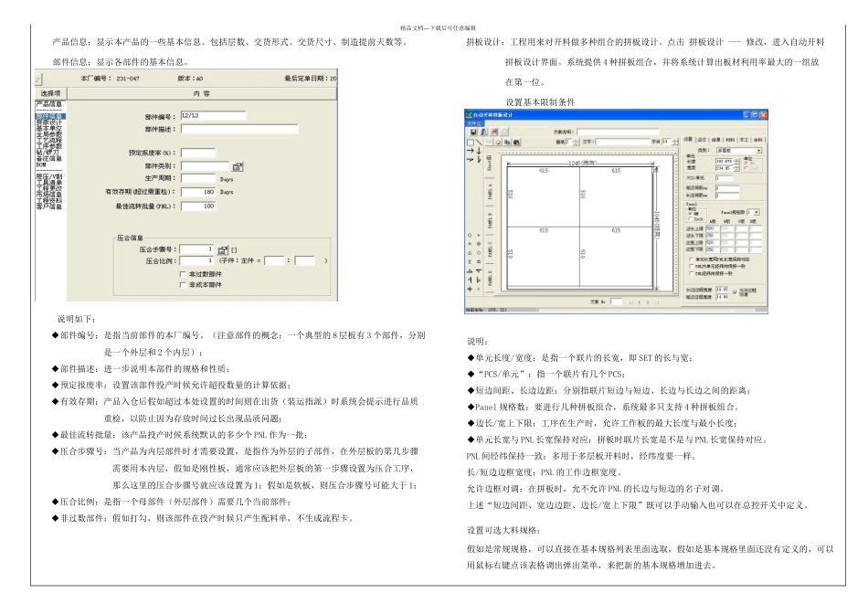Click the save disk icon in panel design toolbar
Viewport: 868px width, 614px height.
pos(473,132)
